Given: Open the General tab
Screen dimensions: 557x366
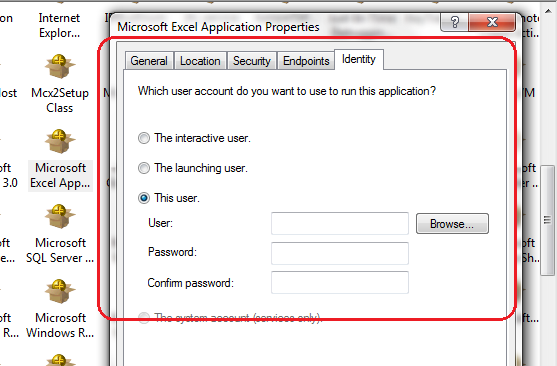Looking at the screenshot, I should (x=149, y=61).
